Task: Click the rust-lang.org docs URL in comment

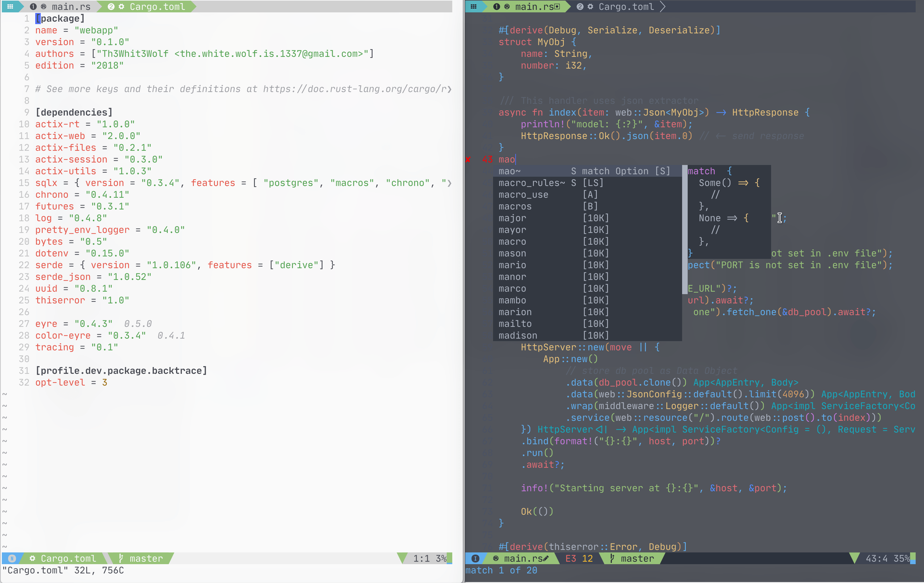Action: click(x=357, y=89)
